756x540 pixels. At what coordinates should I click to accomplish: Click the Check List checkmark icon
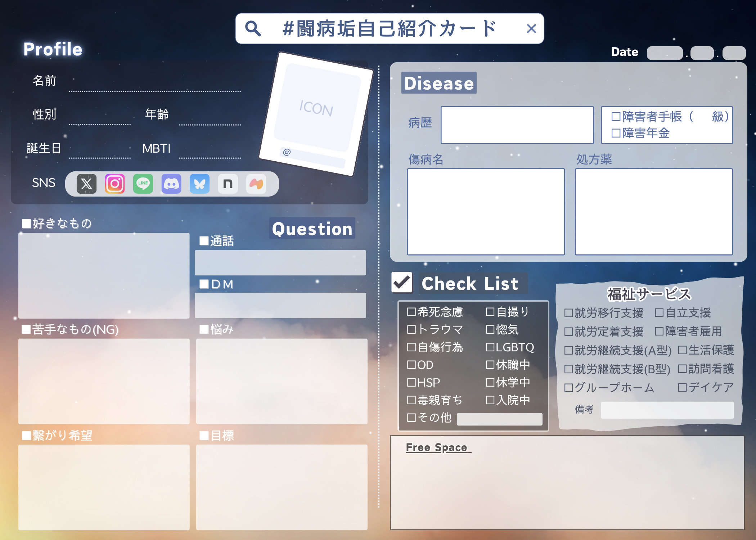pos(402,282)
